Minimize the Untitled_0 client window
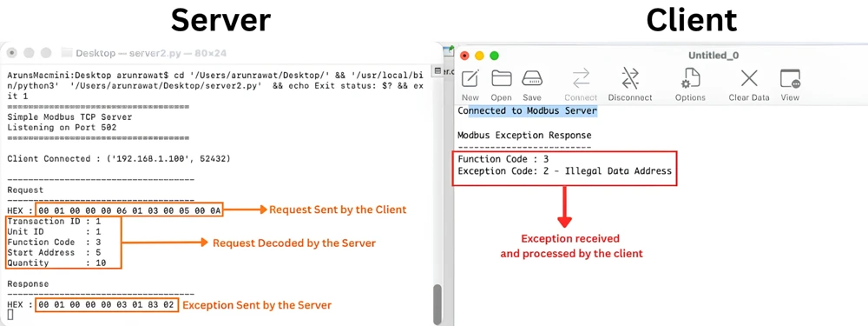Image resolution: width=868 pixels, height=326 pixels. 479,56
